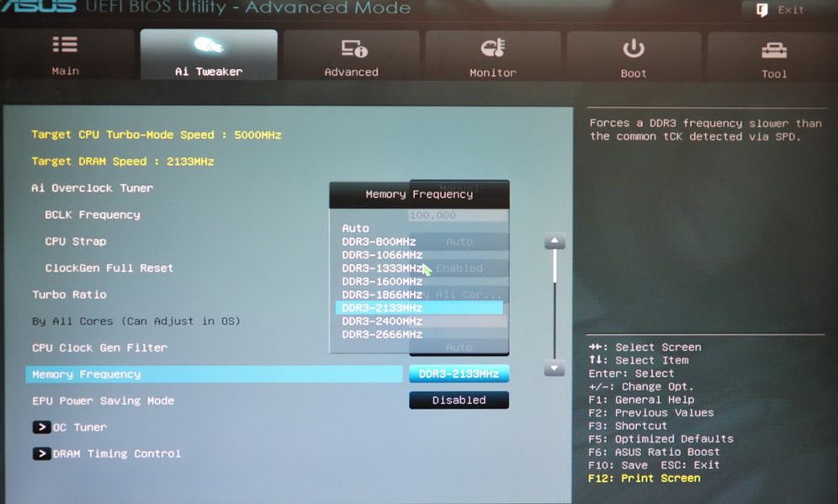The width and height of the screenshot is (838, 504).
Task: Click the F12: Print Screen hint
Action: point(644,479)
